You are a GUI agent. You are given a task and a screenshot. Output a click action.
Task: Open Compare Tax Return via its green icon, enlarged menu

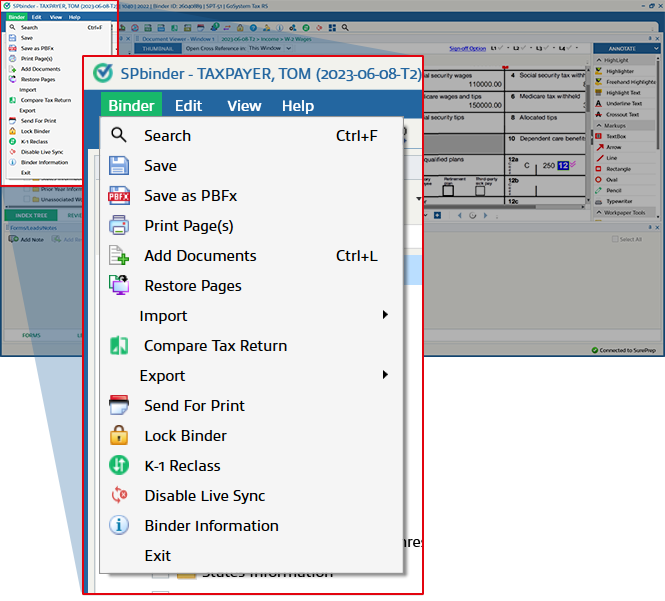point(119,345)
